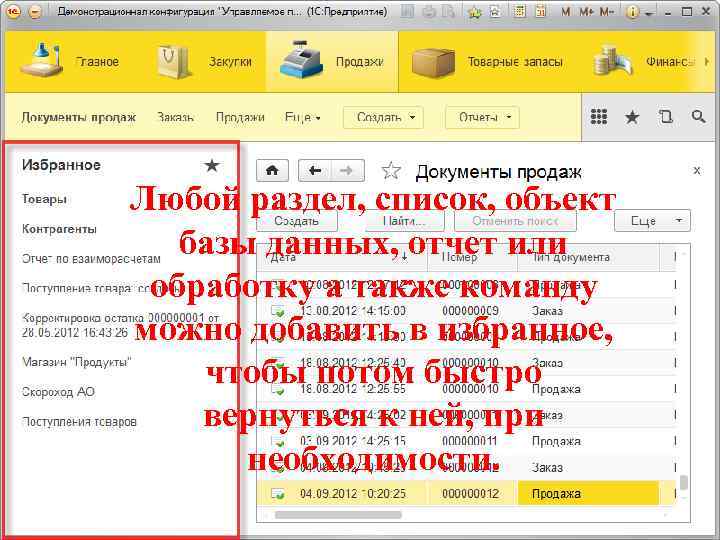Click the desk lamp icon of Главное
The width and height of the screenshot is (720, 540).
[x=41, y=60]
